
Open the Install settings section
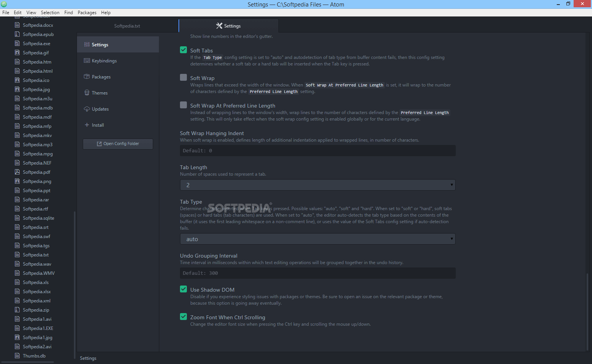(x=118, y=125)
